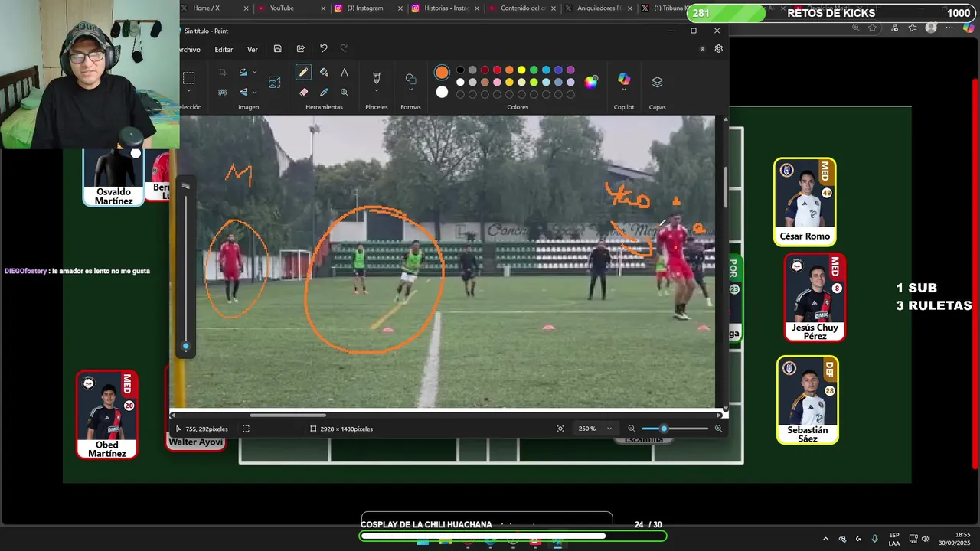Click the Image Creator icon in Imagen

coord(275,82)
